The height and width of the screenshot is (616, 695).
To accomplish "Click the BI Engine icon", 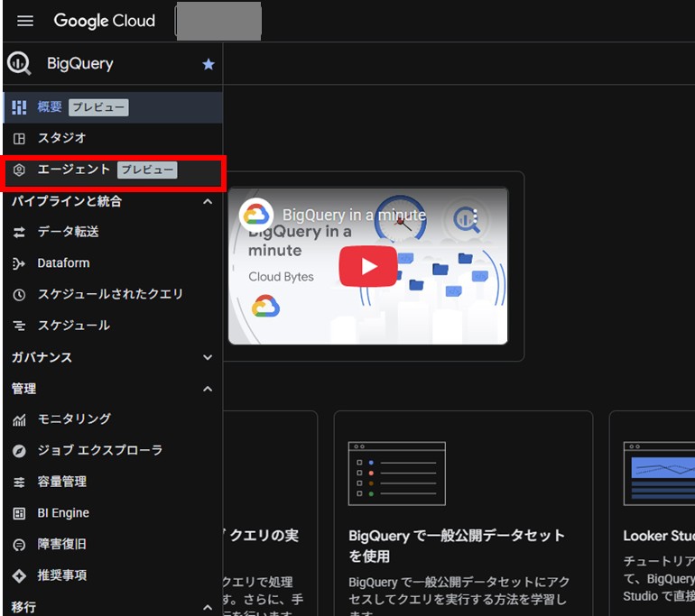I will (x=19, y=514).
